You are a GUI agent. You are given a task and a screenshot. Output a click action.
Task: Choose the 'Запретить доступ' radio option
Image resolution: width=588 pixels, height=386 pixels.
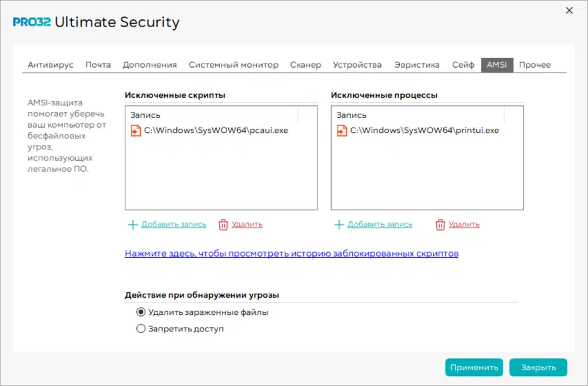(x=141, y=329)
